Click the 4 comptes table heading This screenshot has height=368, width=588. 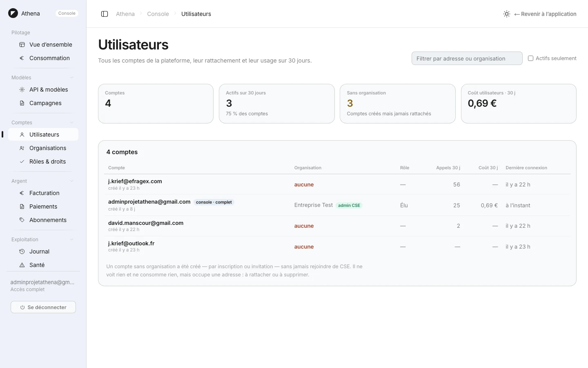pyautogui.click(x=122, y=152)
